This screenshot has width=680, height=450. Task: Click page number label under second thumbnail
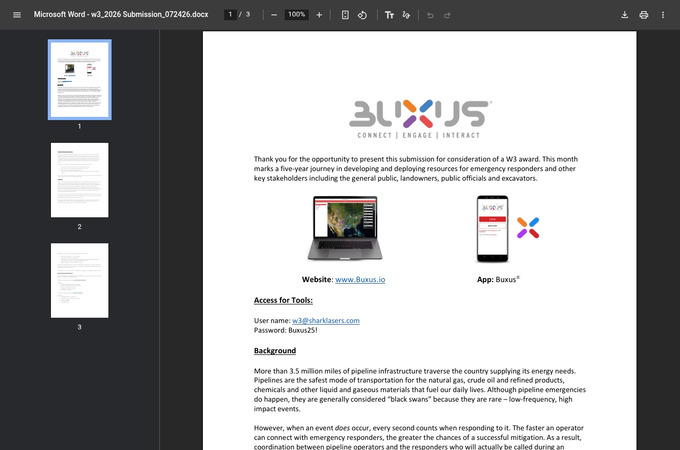tap(79, 227)
